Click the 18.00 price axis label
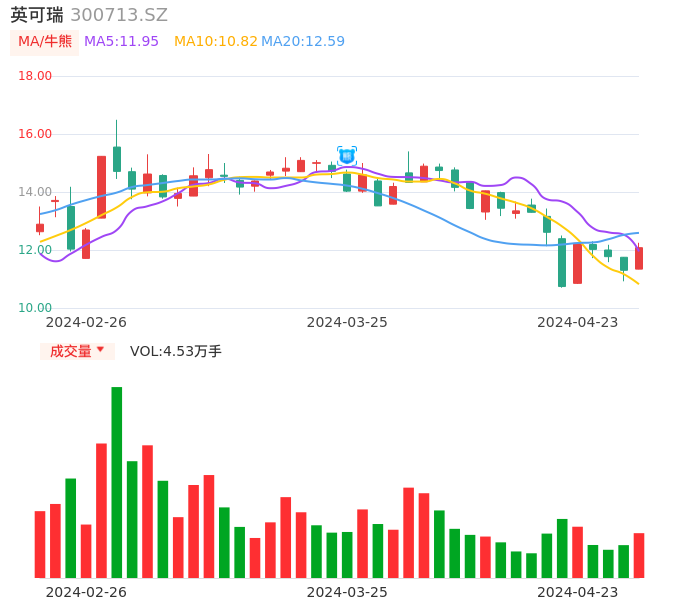This screenshot has width=686, height=606. (x=36, y=76)
